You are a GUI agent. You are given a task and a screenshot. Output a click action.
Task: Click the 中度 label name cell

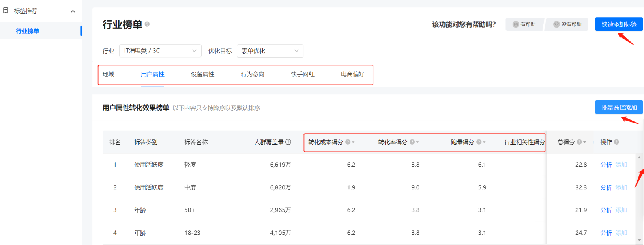190,187
